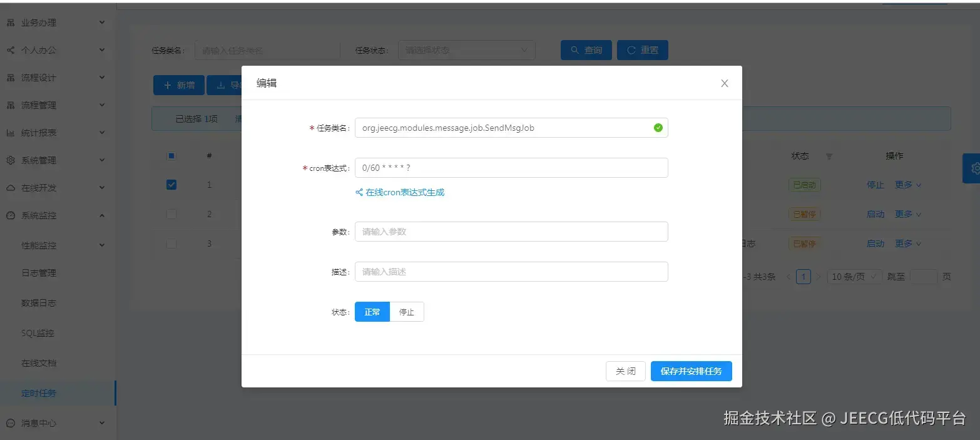Expand the 流程管理 menu chevron
Image resolution: width=980 pixels, height=440 pixels.
click(102, 105)
